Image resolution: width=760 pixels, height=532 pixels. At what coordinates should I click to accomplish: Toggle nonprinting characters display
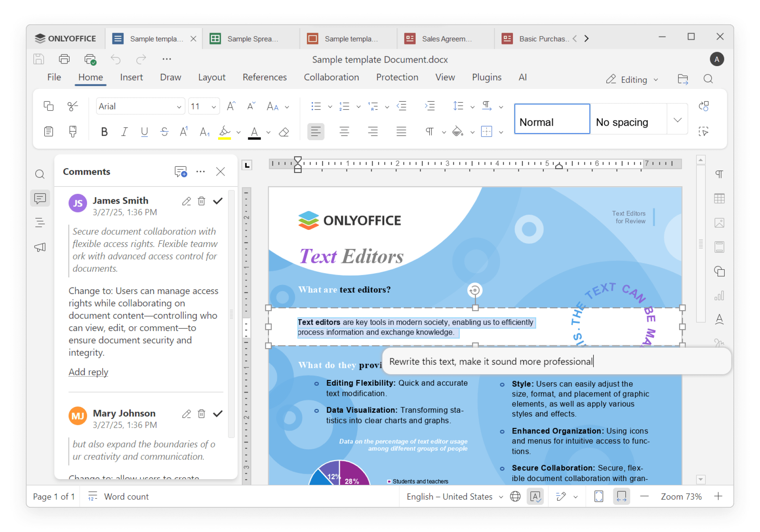[429, 132]
